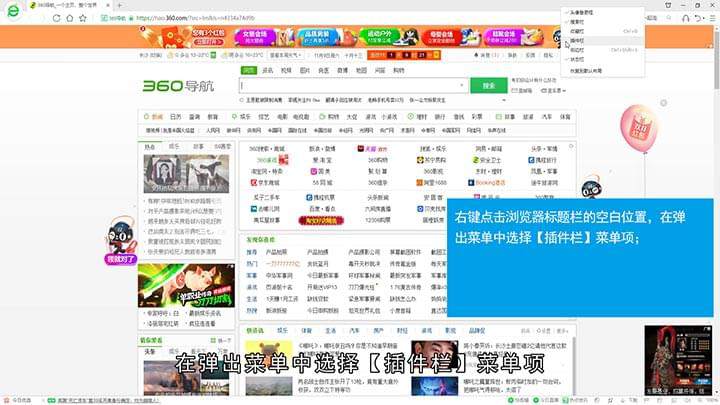Viewport: 720px width, 405px height.
Task: Bookmark this page with the star icon
Action: click(83, 18)
